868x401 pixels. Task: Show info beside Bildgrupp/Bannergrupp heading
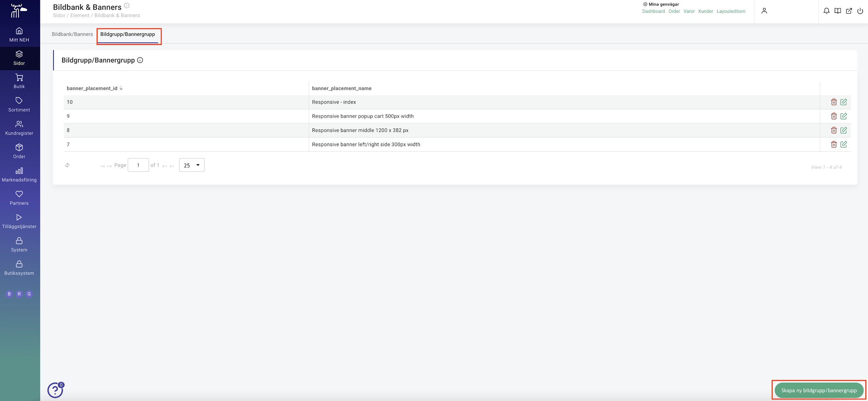(140, 60)
